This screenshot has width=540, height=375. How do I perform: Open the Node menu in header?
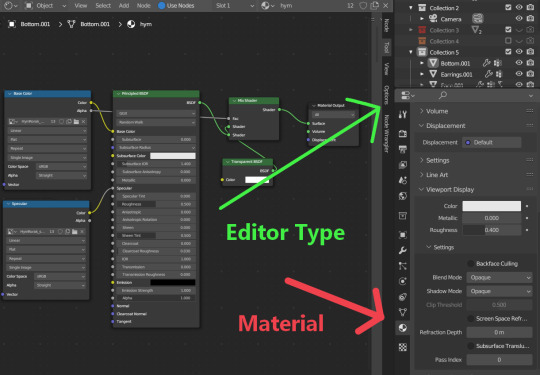click(143, 6)
